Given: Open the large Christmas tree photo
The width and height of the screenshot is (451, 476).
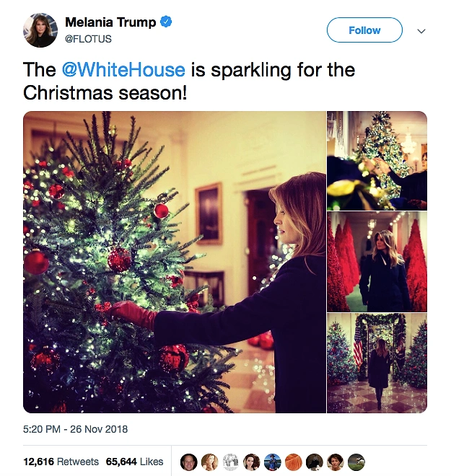Looking at the screenshot, I should tap(175, 262).
